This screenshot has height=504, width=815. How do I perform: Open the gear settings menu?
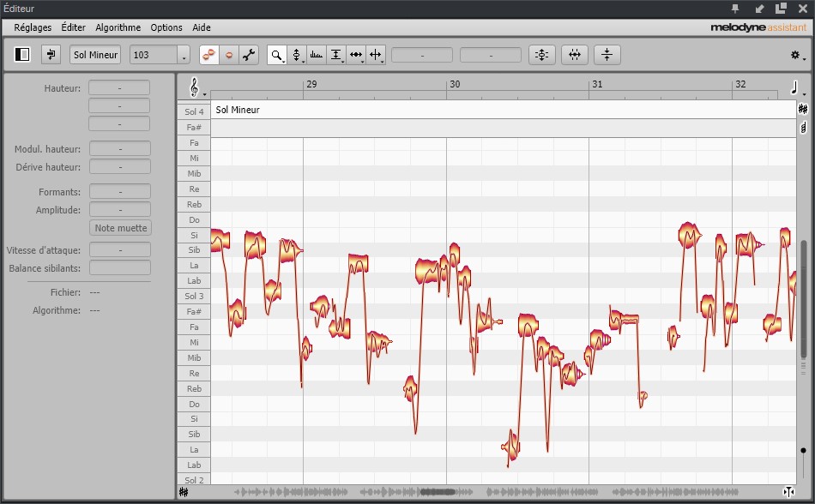[x=796, y=55]
